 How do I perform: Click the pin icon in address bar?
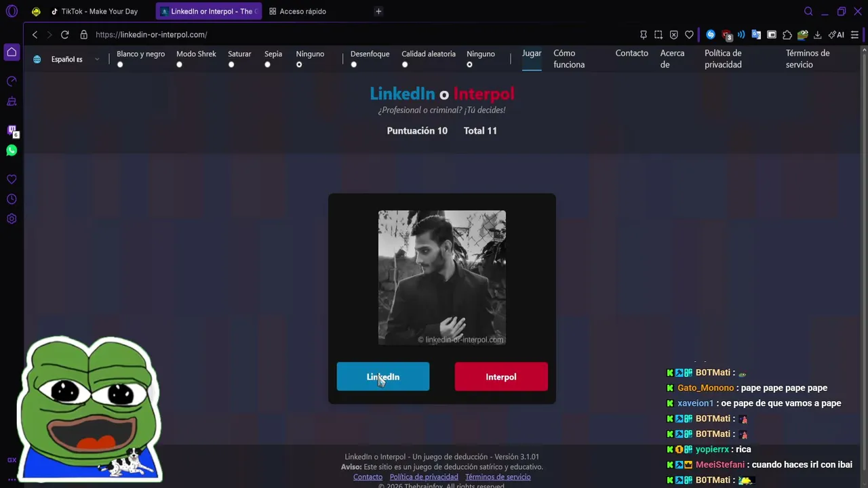pos(644,35)
